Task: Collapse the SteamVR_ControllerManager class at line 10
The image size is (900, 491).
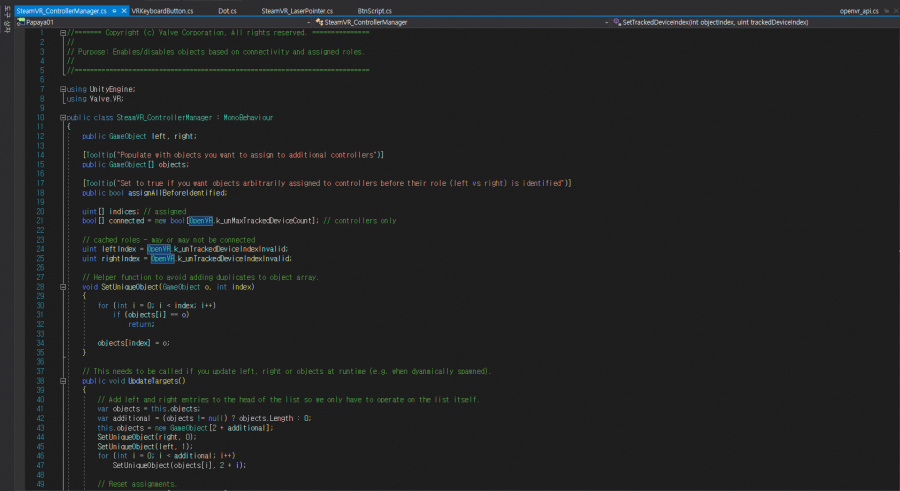Action: pyautogui.click(x=63, y=117)
